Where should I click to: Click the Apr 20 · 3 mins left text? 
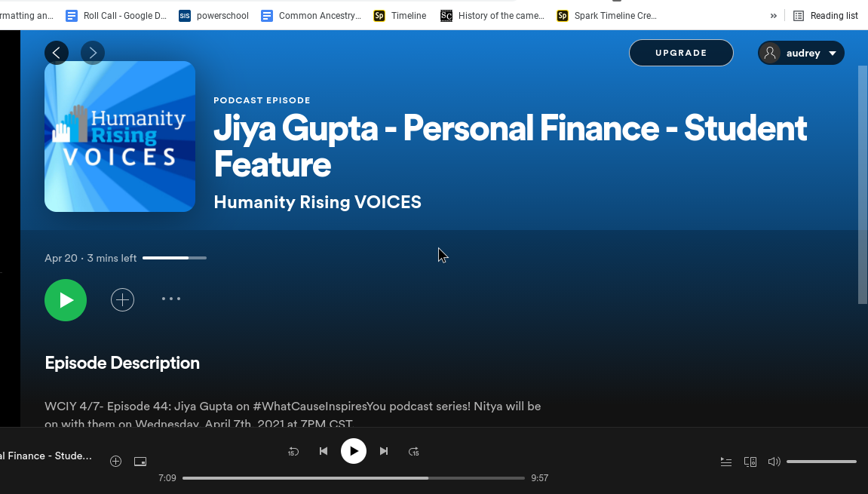coord(90,258)
